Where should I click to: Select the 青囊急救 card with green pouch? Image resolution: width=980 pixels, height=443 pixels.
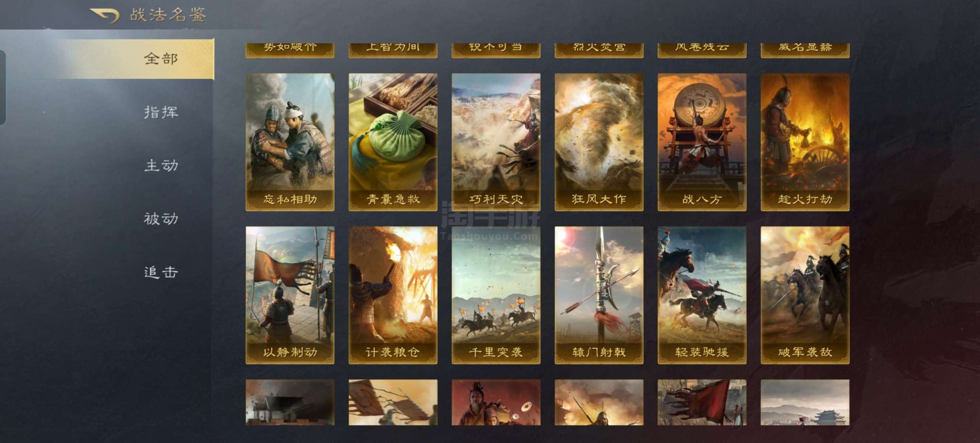pyautogui.click(x=393, y=142)
